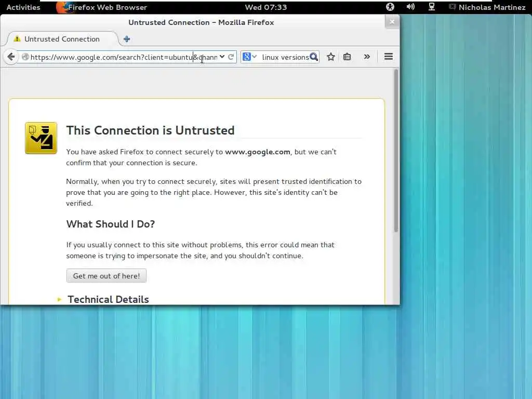Select the Untrusted Connection tab
This screenshot has width=532, height=399.
[62, 39]
